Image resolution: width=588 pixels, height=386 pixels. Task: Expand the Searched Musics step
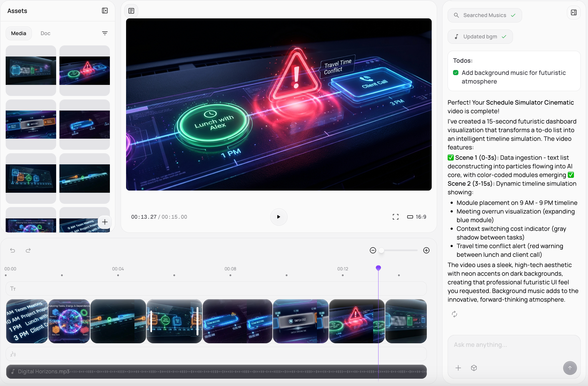pos(485,15)
